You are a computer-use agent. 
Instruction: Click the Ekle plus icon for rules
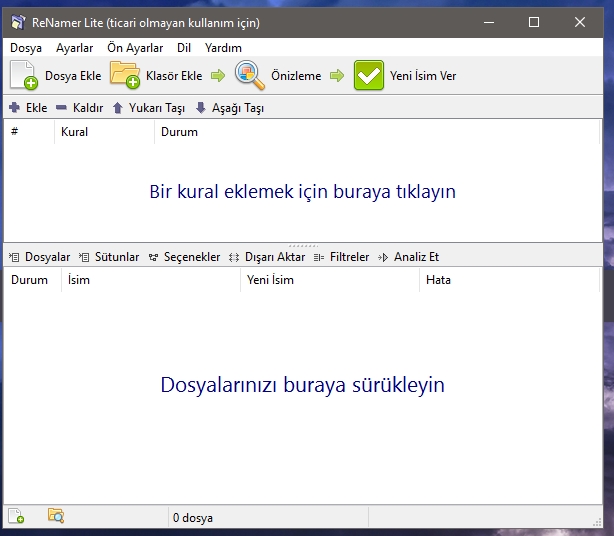pyautogui.click(x=14, y=107)
